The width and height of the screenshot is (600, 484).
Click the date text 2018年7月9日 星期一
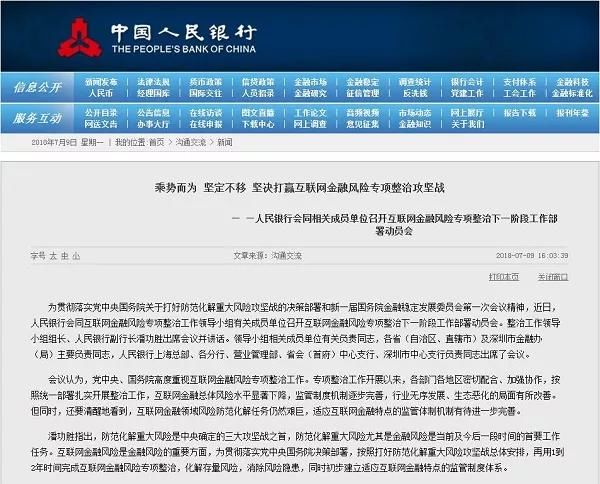[67, 142]
